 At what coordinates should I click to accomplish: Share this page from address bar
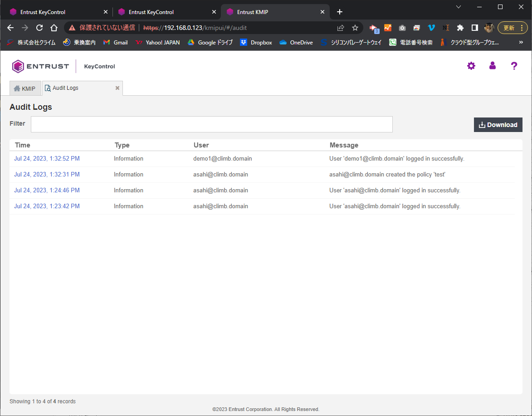341,28
